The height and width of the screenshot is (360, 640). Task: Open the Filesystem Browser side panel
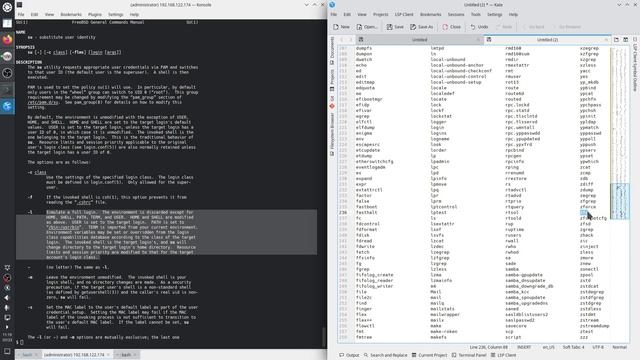(332, 134)
